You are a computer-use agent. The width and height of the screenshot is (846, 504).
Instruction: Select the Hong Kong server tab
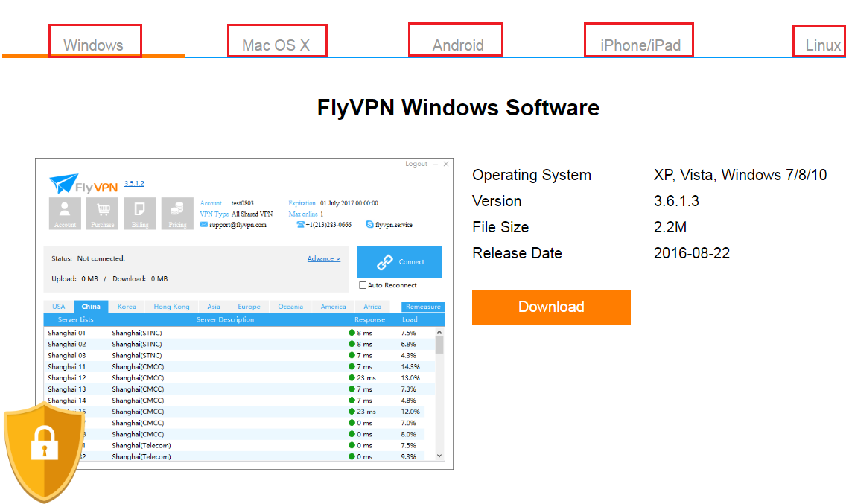(171, 307)
